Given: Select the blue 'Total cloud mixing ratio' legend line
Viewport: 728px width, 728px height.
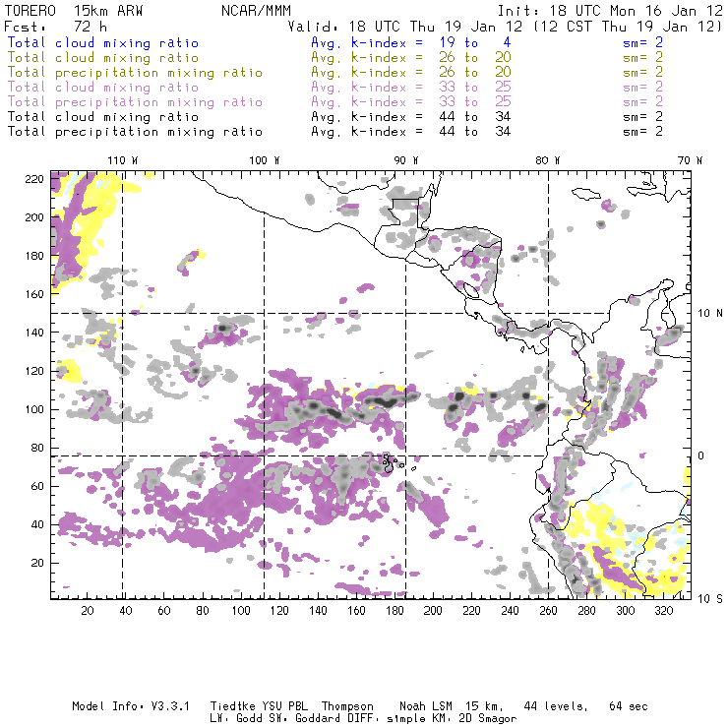Looking at the screenshot, I should point(103,42).
